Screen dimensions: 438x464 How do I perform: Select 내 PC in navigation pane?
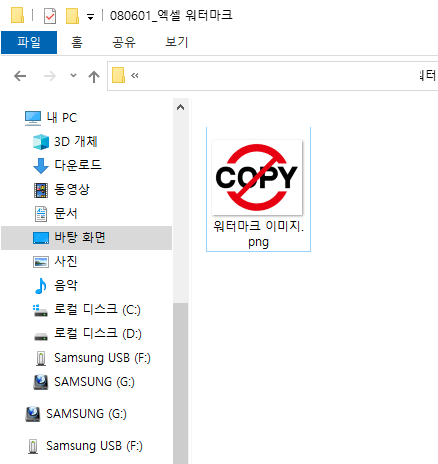[x=62, y=118]
